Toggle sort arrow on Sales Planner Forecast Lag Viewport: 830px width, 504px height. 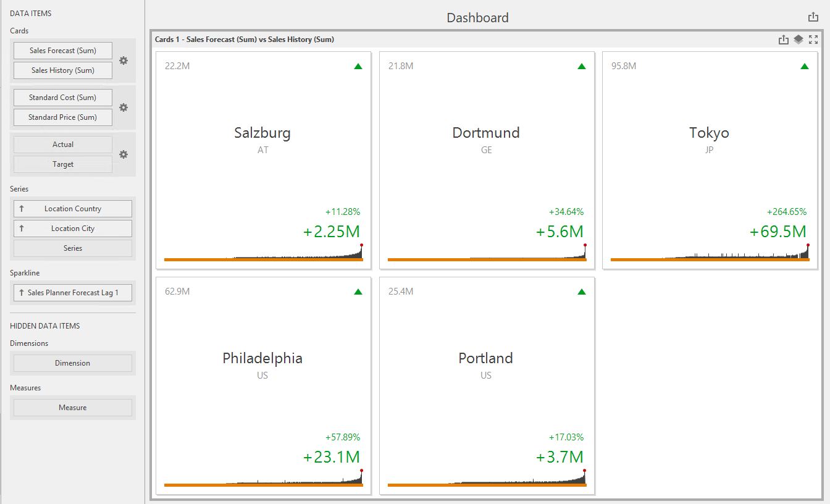[x=22, y=293]
